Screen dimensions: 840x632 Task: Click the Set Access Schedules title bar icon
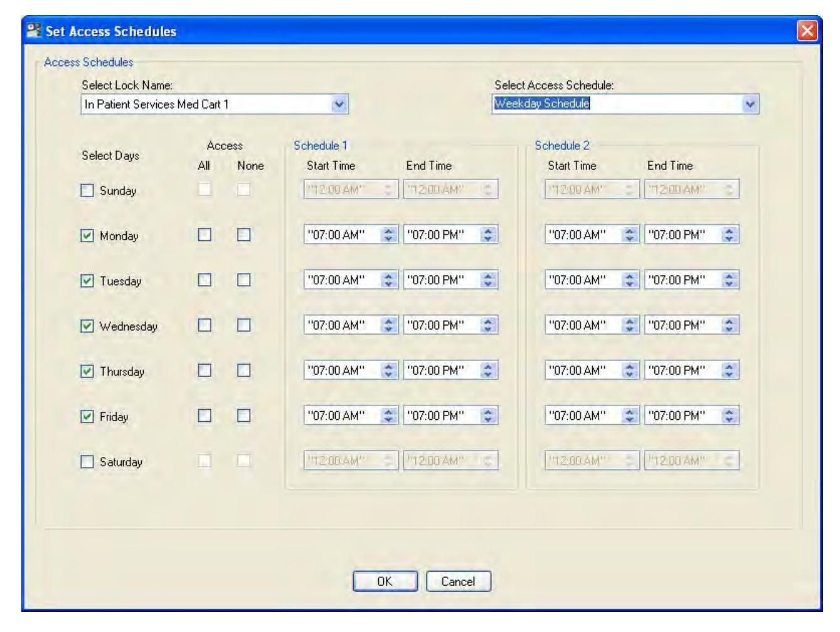point(34,31)
